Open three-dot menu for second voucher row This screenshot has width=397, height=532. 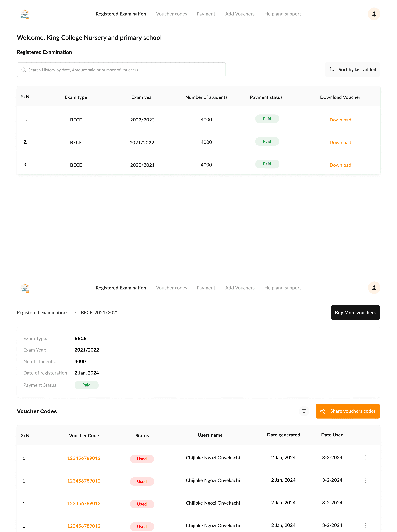pyautogui.click(x=365, y=480)
